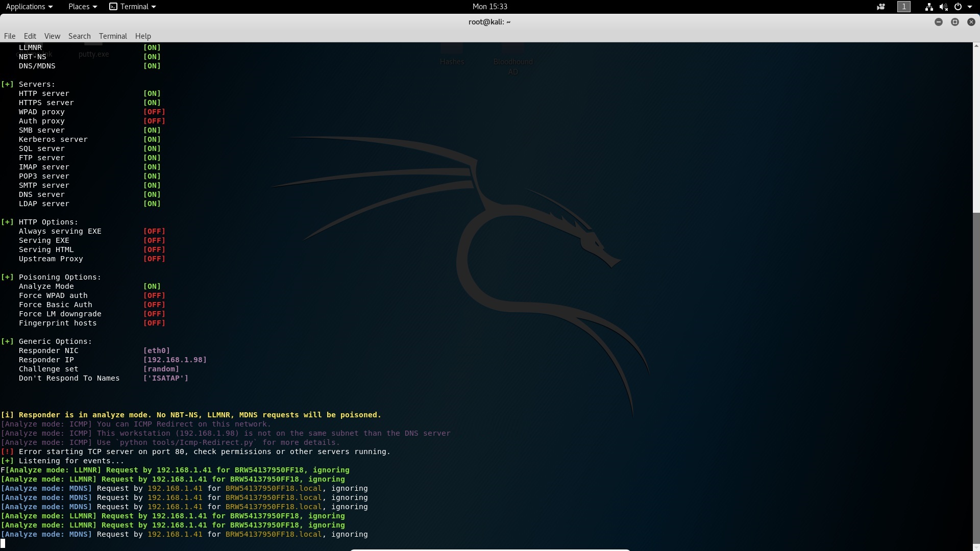The height and width of the screenshot is (551, 980).
Task: Open the Help menu
Action: pos(143,36)
